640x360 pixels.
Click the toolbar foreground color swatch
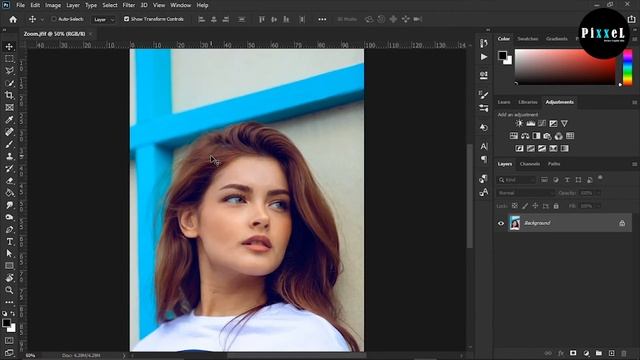coord(6,323)
